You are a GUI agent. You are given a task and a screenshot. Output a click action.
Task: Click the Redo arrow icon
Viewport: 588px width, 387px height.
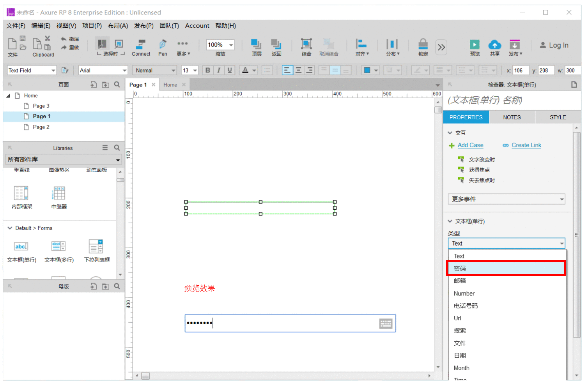64,47
